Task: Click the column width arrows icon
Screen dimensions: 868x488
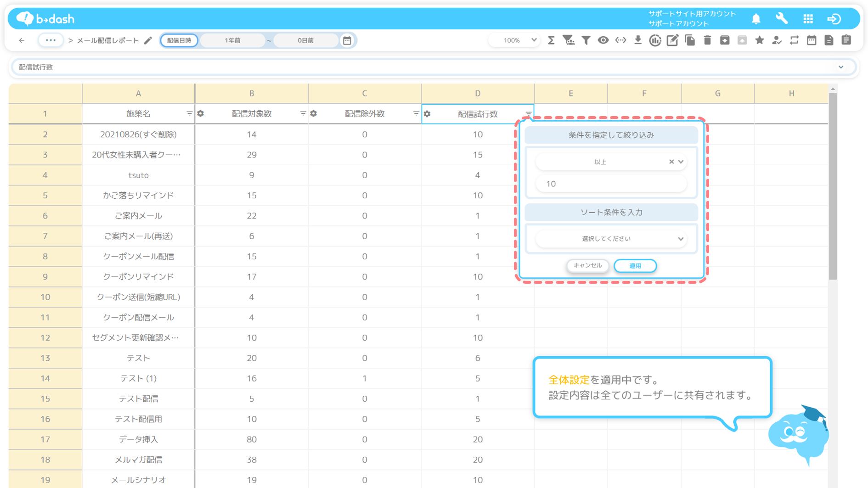Action: [x=620, y=40]
